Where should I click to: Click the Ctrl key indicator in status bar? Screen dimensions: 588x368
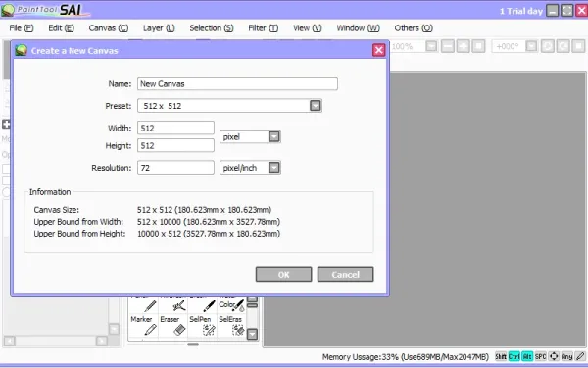pyautogui.click(x=514, y=356)
